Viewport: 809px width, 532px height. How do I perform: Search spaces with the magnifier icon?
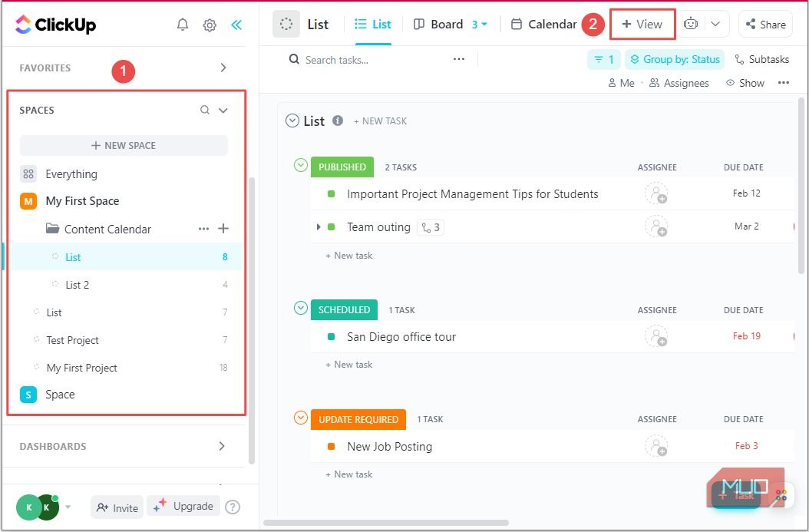click(205, 110)
